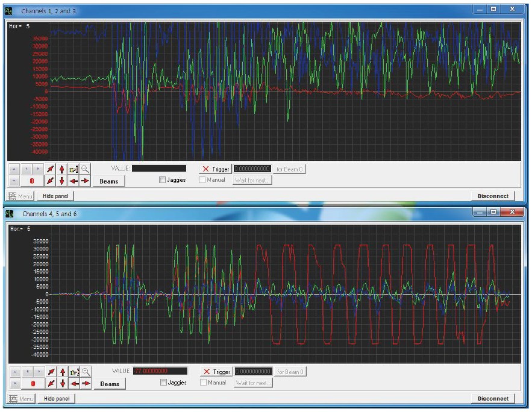Open Menu in Channels 4, 5 and 6 window
532x412 pixels.
coord(21,399)
